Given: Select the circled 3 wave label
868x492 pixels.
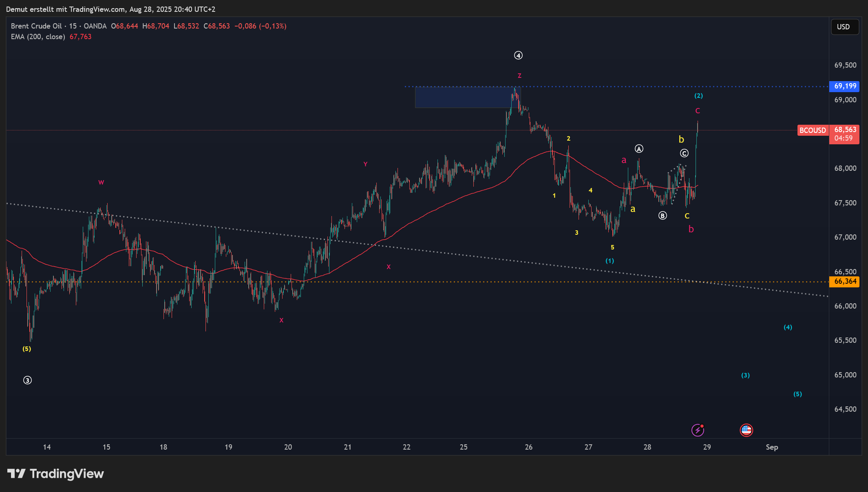Looking at the screenshot, I should [27, 380].
